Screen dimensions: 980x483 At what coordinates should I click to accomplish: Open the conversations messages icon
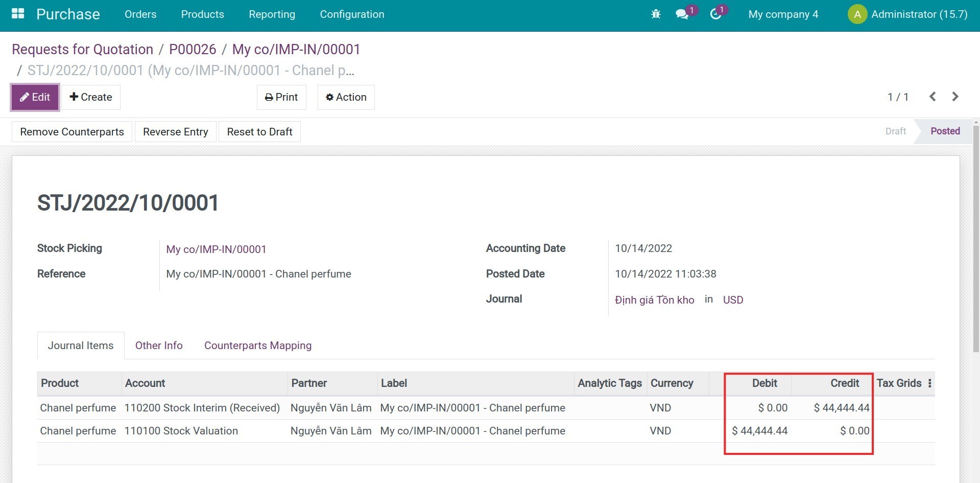point(682,15)
